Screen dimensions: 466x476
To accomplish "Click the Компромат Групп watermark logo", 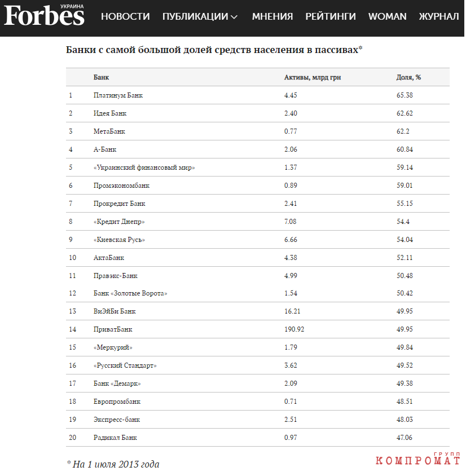I will pos(417,459).
